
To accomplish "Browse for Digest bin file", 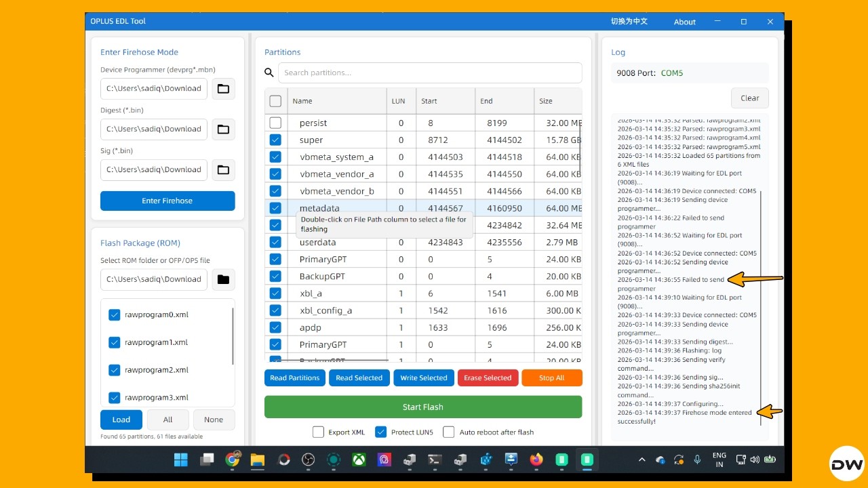I will (223, 129).
